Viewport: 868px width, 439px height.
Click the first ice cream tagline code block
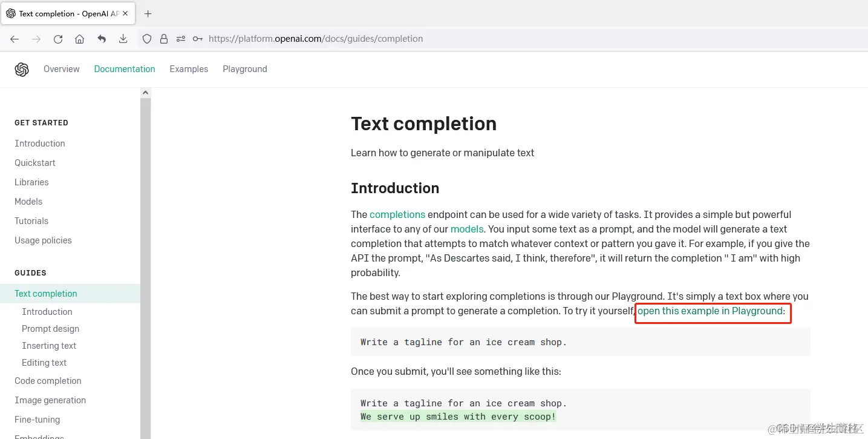click(580, 342)
